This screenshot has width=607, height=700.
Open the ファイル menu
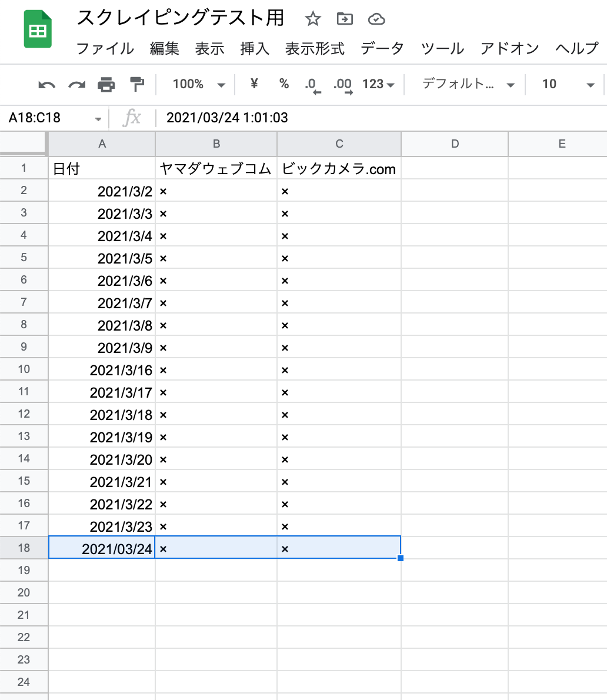tap(105, 48)
